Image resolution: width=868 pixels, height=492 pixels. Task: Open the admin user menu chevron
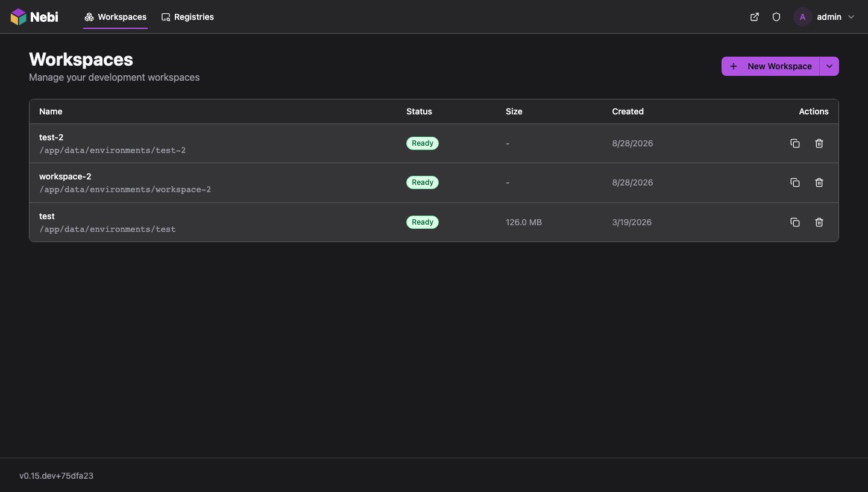coord(851,17)
